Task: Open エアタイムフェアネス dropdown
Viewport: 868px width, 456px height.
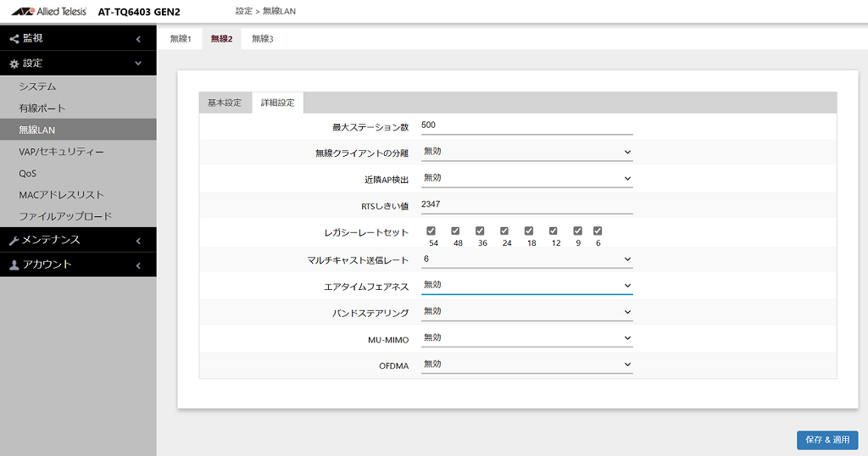Action: (526, 286)
